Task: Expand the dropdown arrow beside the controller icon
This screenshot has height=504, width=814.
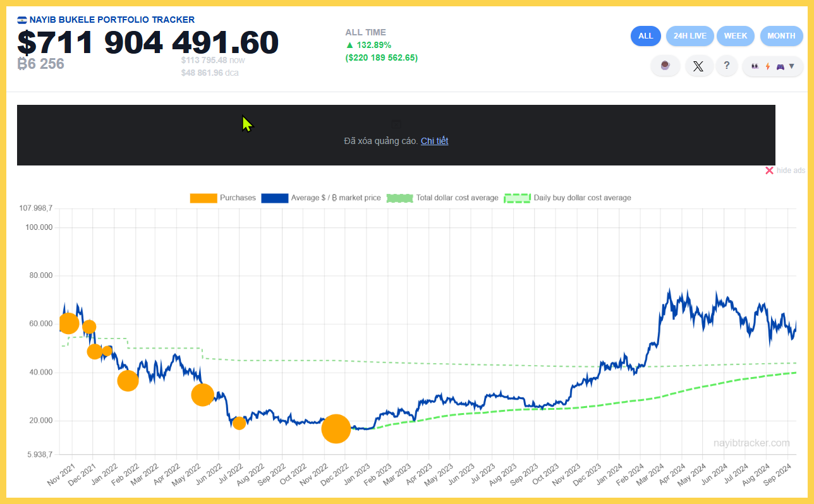Action: [791, 66]
